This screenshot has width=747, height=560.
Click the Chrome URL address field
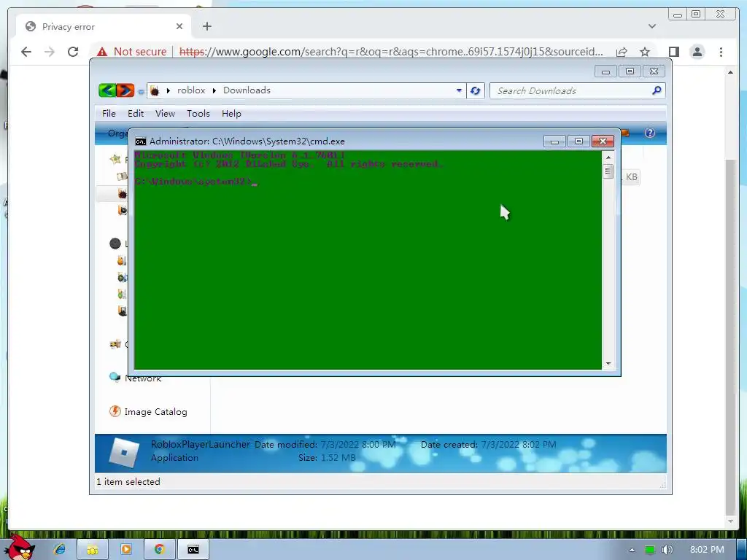[391, 52]
